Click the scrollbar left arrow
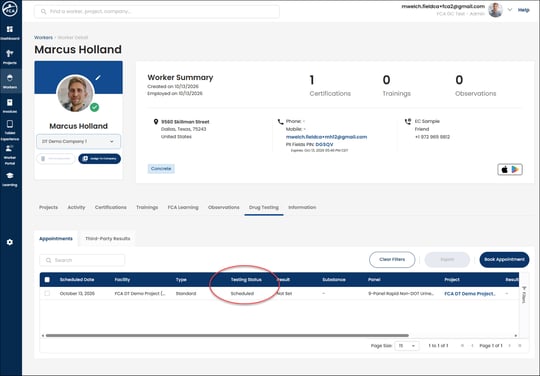This screenshot has width=540, height=376. point(43,335)
